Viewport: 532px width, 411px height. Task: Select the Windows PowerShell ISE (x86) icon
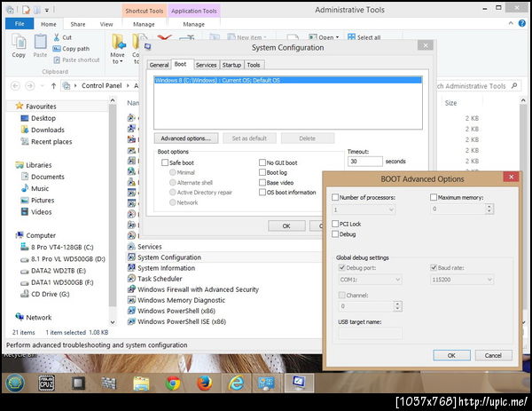(131, 321)
